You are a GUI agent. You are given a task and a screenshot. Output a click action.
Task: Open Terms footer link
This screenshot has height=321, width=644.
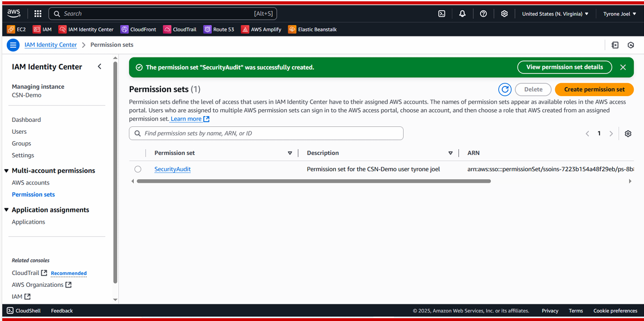576,311
